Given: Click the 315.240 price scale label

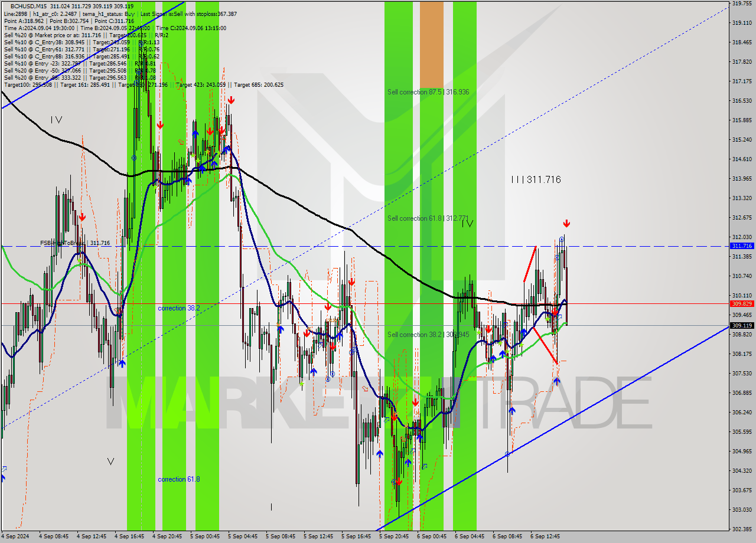Looking at the screenshot, I should click(x=742, y=139).
